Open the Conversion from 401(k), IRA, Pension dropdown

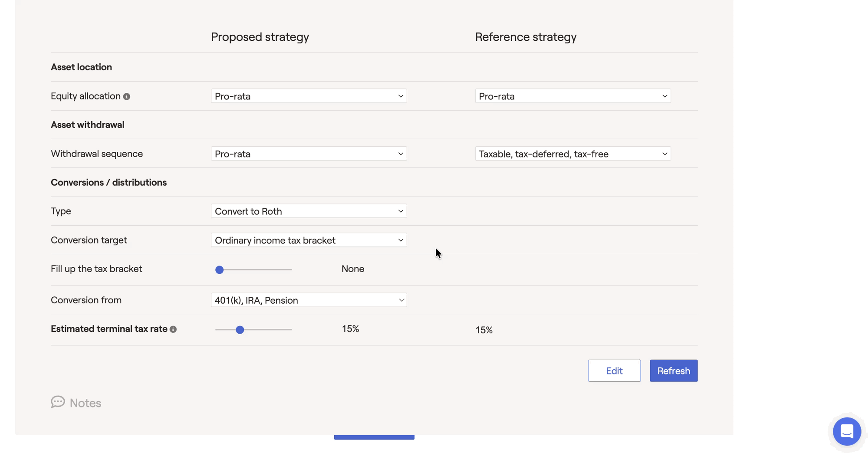[309, 300]
